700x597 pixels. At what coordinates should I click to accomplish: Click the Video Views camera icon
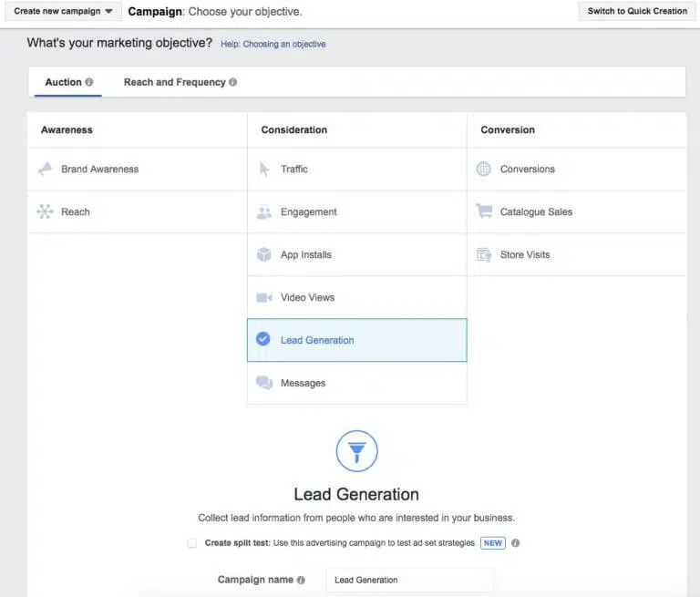tap(264, 298)
